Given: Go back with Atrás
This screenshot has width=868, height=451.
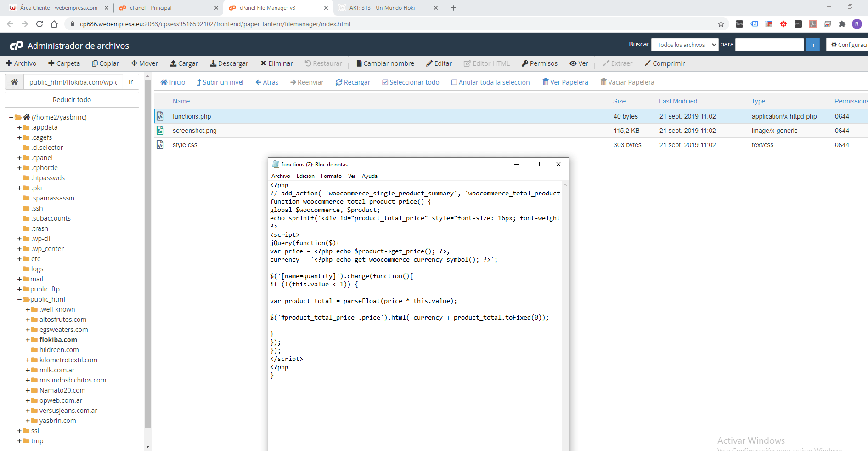Looking at the screenshot, I should (x=267, y=82).
